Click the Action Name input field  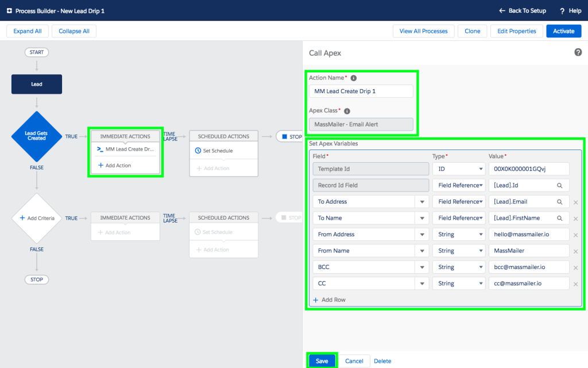pyautogui.click(x=361, y=90)
